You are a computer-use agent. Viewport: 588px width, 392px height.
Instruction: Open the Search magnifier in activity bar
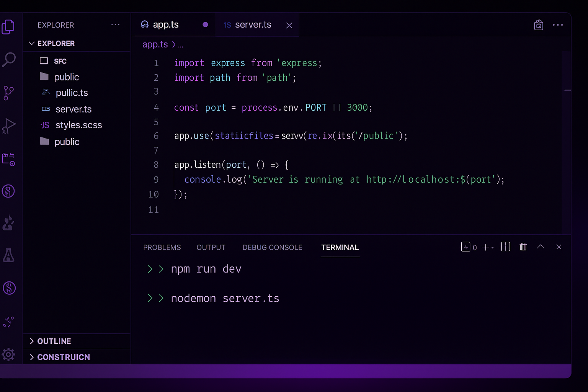[9, 60]
